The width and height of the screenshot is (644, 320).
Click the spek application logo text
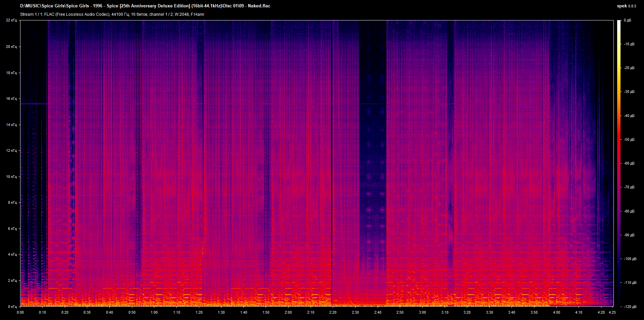coord(621,6)
